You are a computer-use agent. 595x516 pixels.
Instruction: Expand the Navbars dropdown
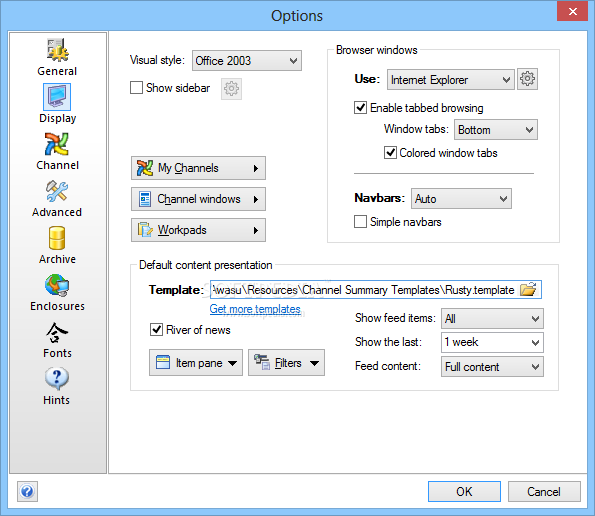461,198
